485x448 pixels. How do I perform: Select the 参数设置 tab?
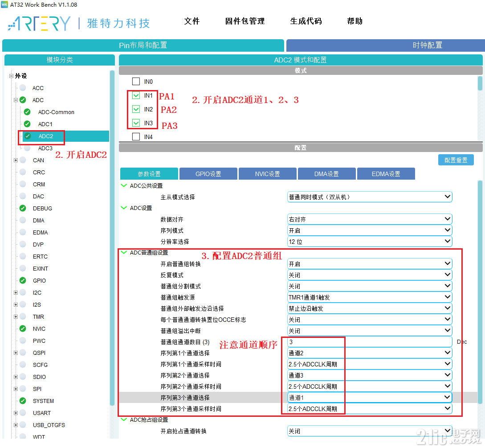(x=149, y=174)
